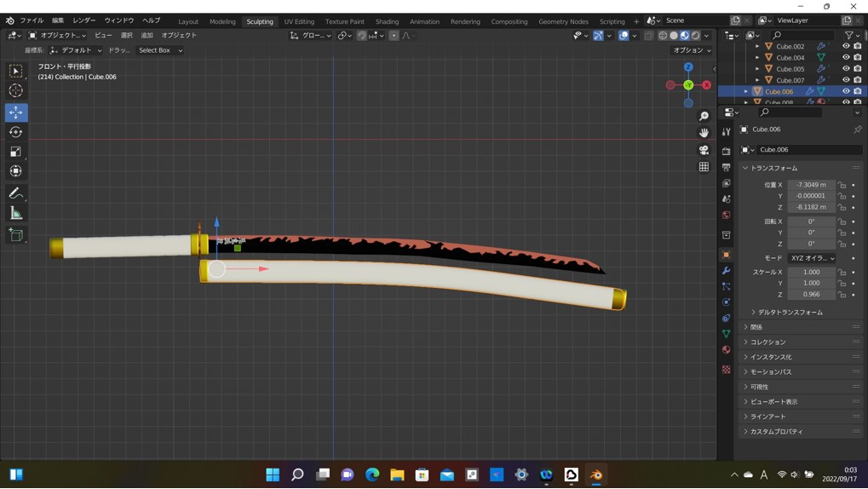Open the Object Data green triangle tab
The image size is (868, 489).
pos(727,333)
